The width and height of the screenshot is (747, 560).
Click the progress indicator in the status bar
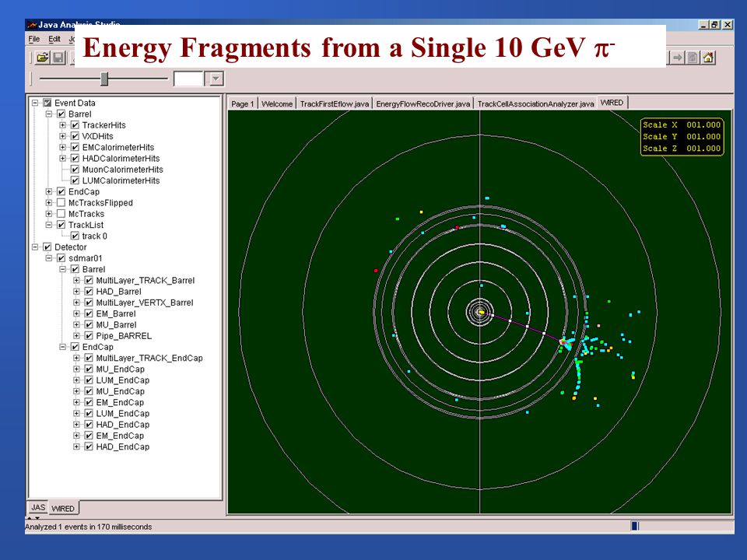coord(635,526)
